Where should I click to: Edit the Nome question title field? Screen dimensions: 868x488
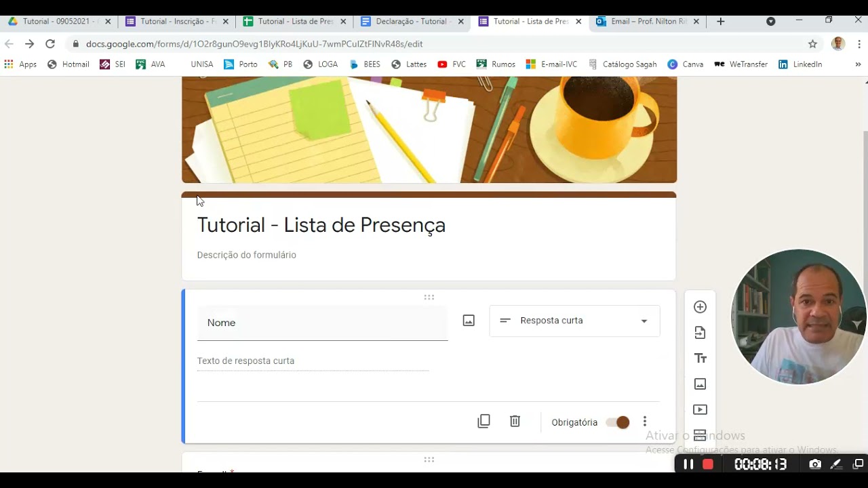(x=322, y=323)
